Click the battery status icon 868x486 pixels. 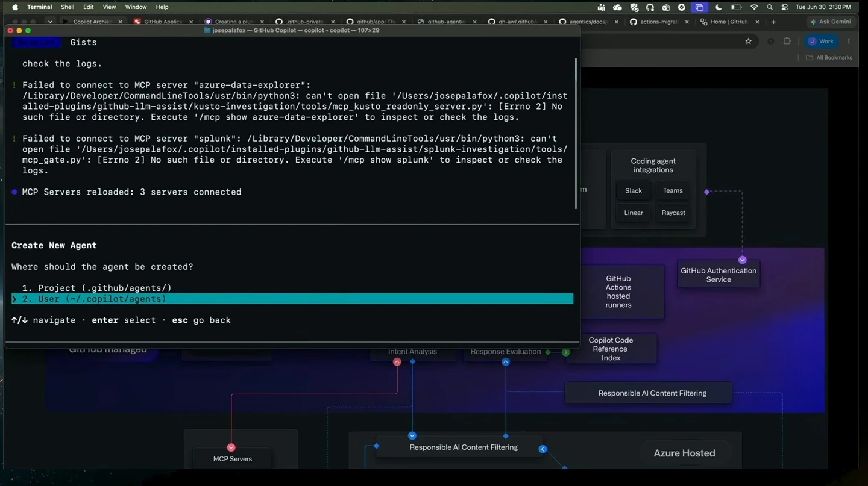tap(736, 7)
